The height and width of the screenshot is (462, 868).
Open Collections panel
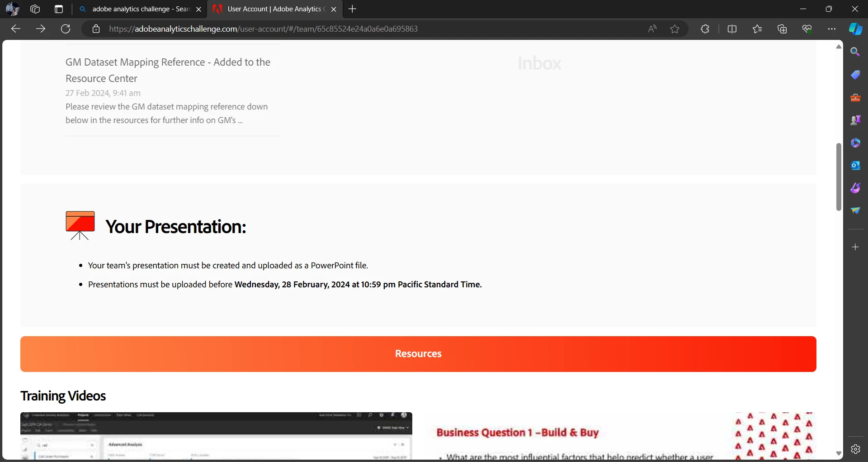click(782, 29)
